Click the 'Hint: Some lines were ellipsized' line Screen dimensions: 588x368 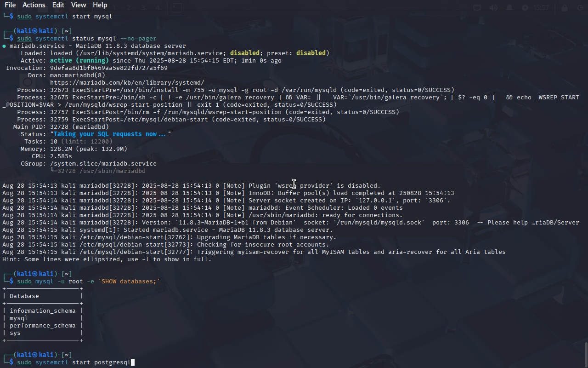point(107,259)
